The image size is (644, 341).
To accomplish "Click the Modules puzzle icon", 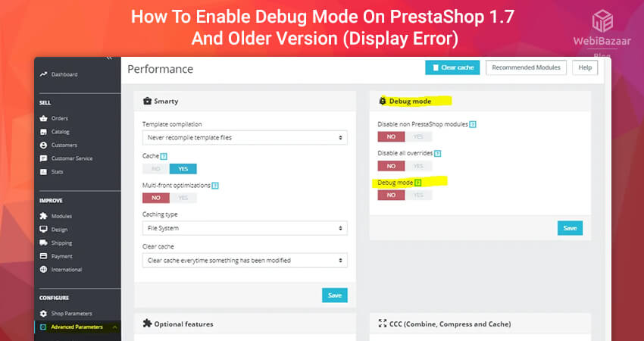I will (x=43, y=216).
